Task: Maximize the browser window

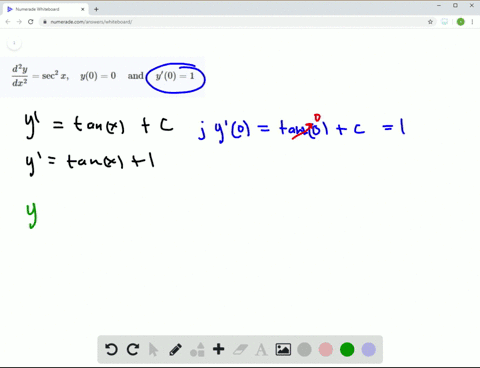Action: coord(455,6)
